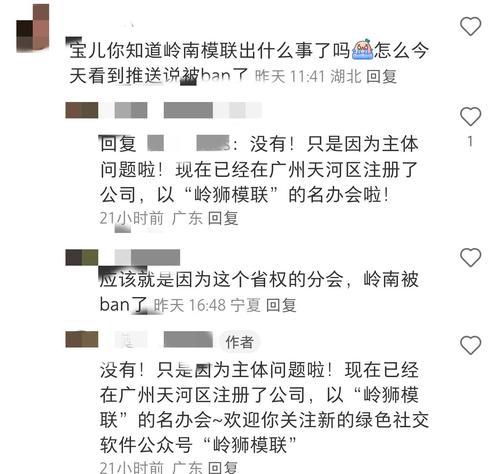Reply to the author's bottom comment
The height and width of the screenshot is (474, 500).
click(x=223, y=467)
